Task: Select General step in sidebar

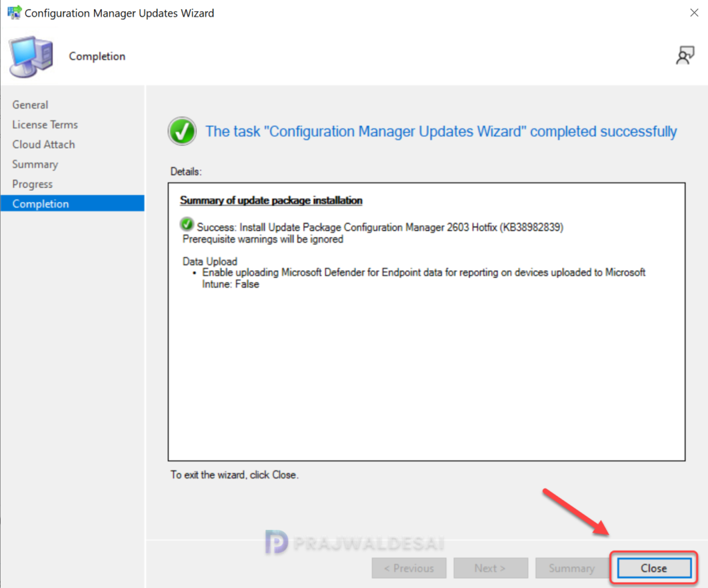Action: click(x=30, y=104)
